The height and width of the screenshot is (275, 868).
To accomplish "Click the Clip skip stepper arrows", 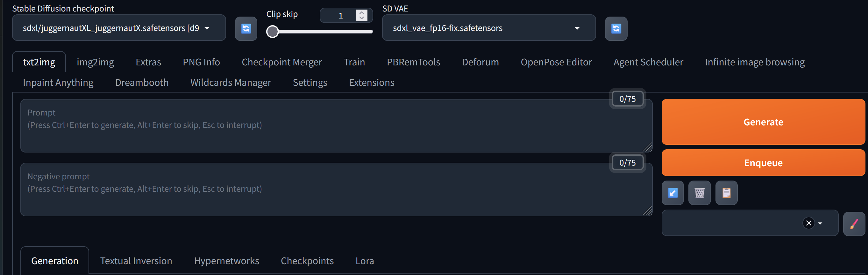I will (361, 15).
